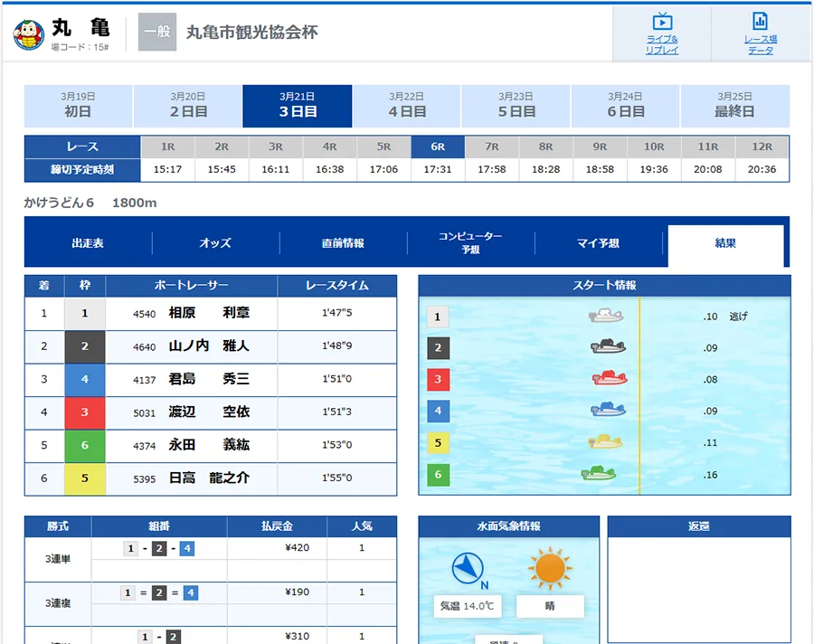Screen dimensions: 814x644
Task: Click the sunny weather sun icon
Action: [x=550, y=569]
